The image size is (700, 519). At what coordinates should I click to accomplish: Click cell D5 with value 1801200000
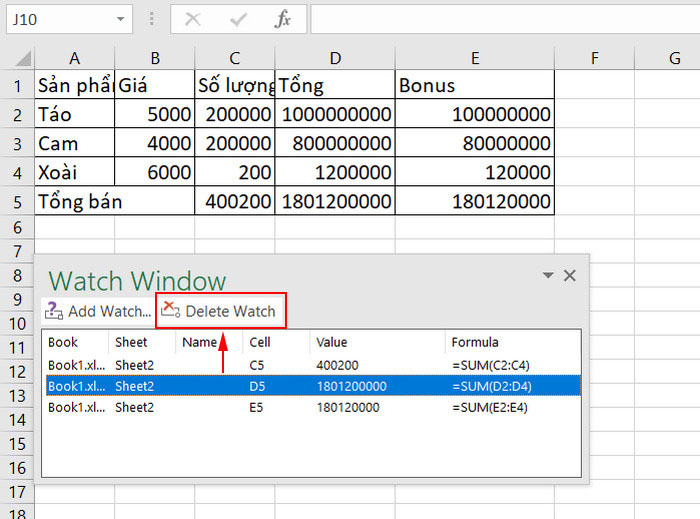pyautogui.click(x=335, y=201)
